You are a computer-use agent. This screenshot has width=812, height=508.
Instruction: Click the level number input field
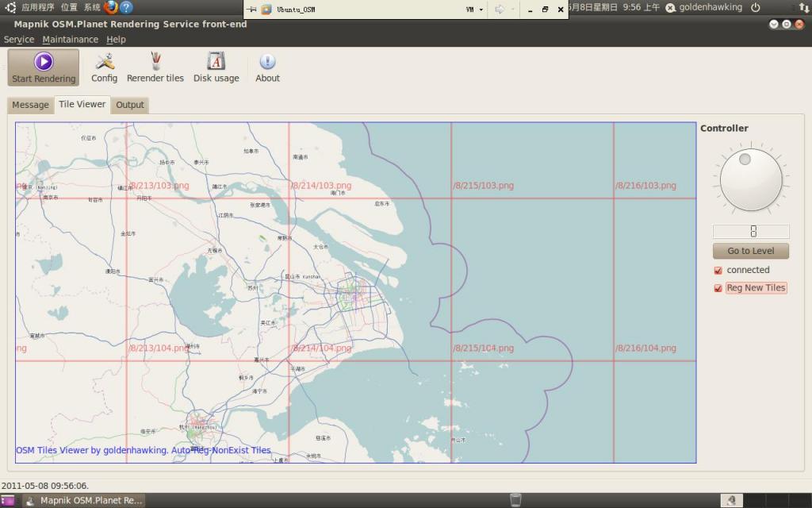pos(749,231)
